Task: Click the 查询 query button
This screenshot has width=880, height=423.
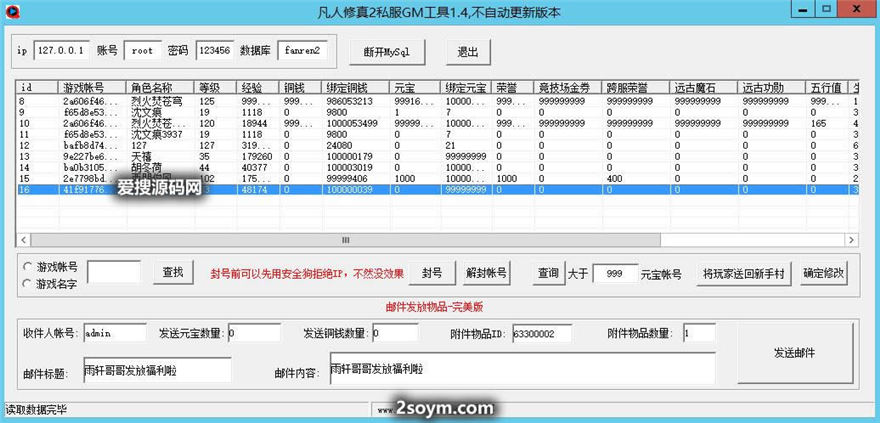Action: tap(548, 273)
